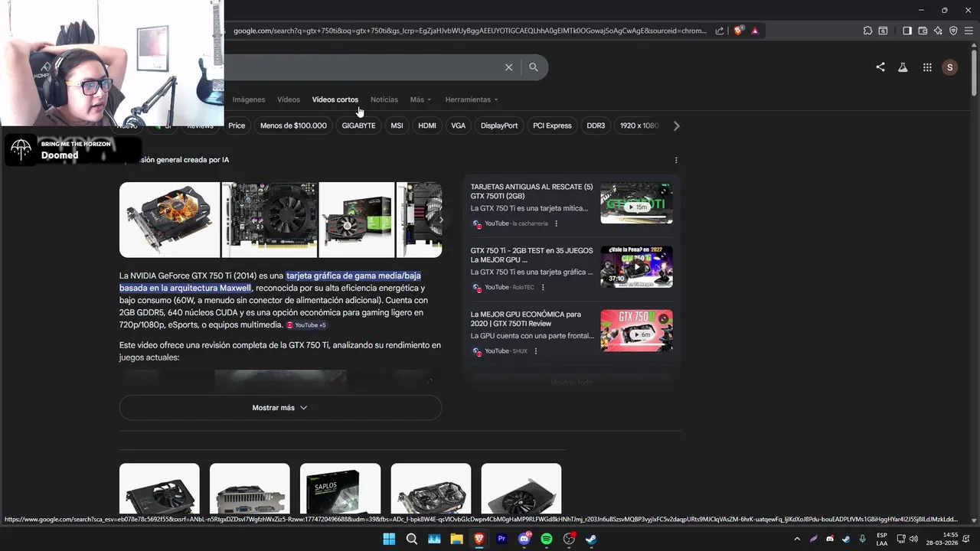Screen dimensions: 980x551
Task: Open Discord from the taskbar
Action: 524,539
